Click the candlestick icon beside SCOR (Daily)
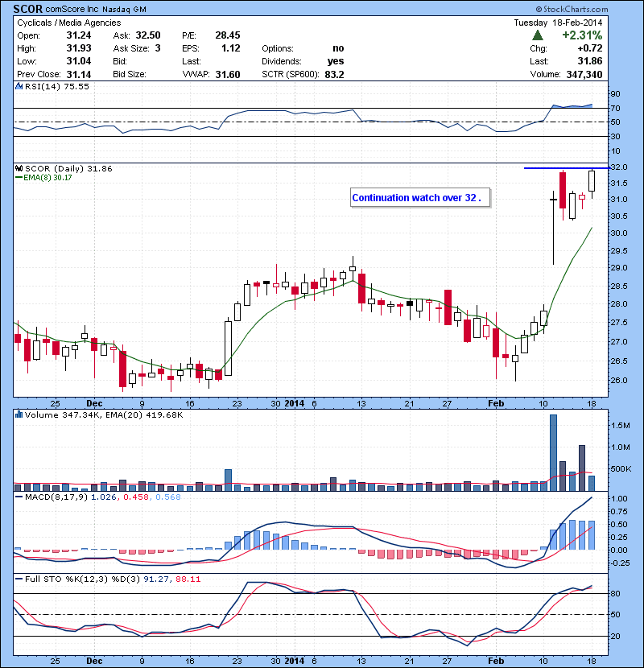The width and height of the screenshot is (644, 668). [x=19, y=168]
